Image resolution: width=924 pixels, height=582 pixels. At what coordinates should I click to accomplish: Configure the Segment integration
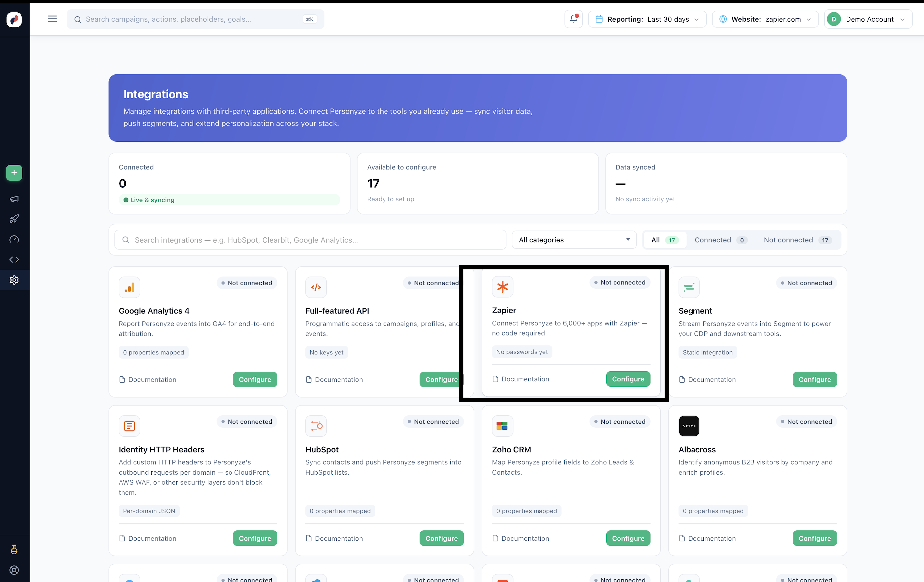pos(815,380)
